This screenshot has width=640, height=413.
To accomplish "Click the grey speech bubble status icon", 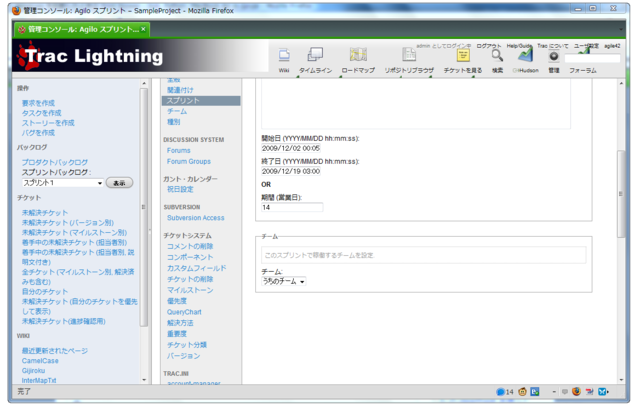I will pos(564,392).
